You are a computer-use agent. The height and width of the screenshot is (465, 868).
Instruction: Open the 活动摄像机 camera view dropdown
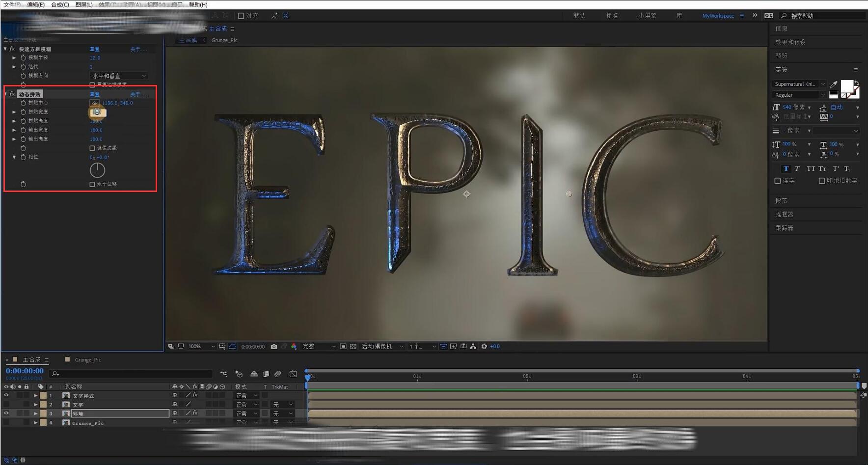(x=382, y=347)
